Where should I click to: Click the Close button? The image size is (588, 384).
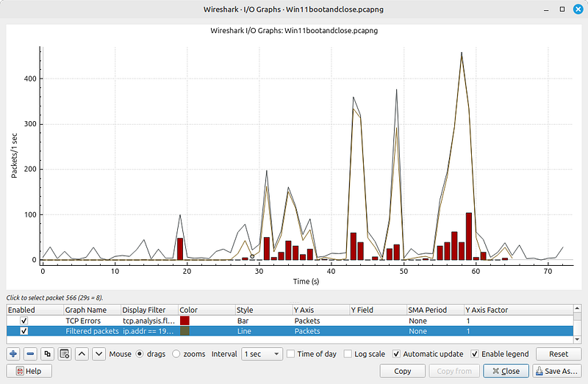[x=506, y=372]
